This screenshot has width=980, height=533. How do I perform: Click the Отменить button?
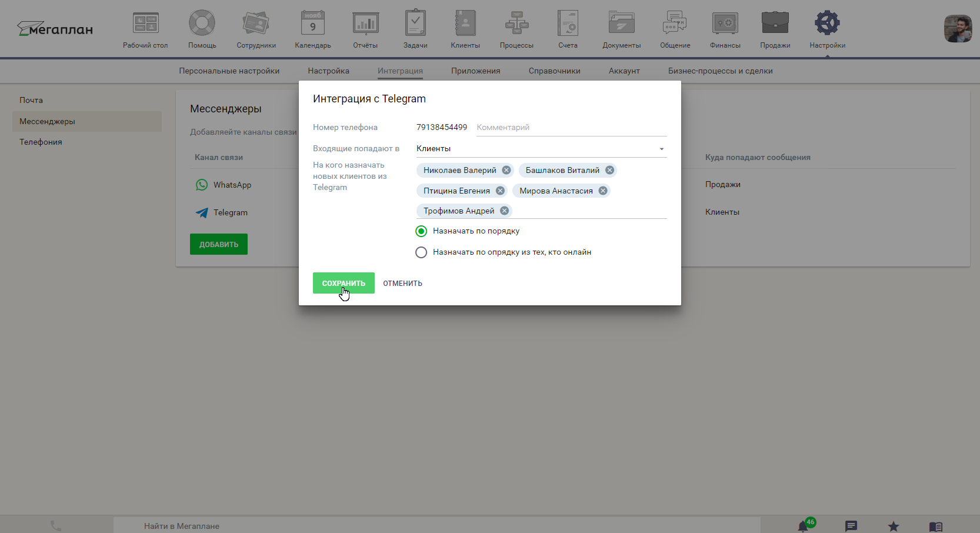point(402,283)
